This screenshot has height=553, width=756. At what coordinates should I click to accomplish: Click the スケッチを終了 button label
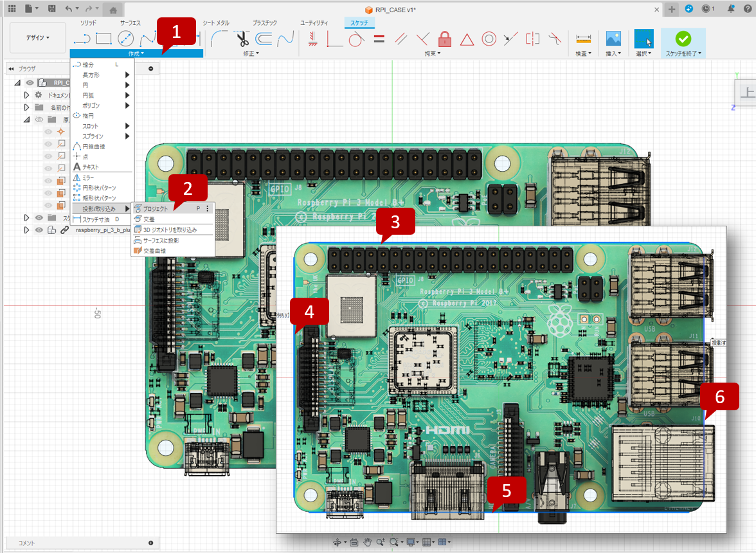tap(683, 53)
